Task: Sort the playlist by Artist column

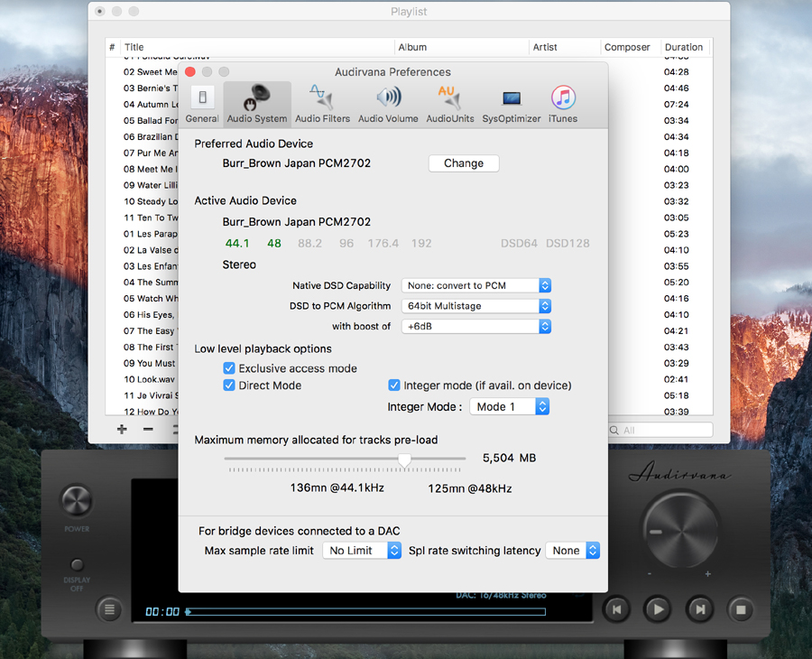Action: click(x=565, y=47)
